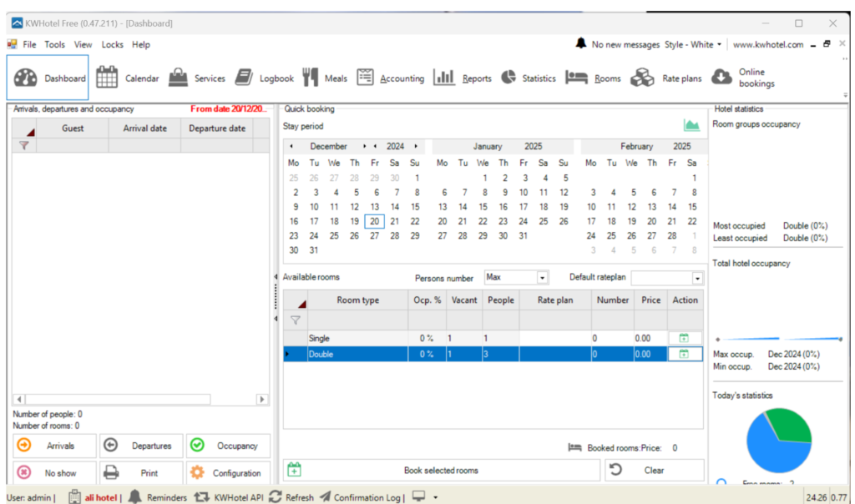Open Online bookings cloud icon
Viewport: 855px width, 504px height.
pyautogui.click(x=721, y=78)
